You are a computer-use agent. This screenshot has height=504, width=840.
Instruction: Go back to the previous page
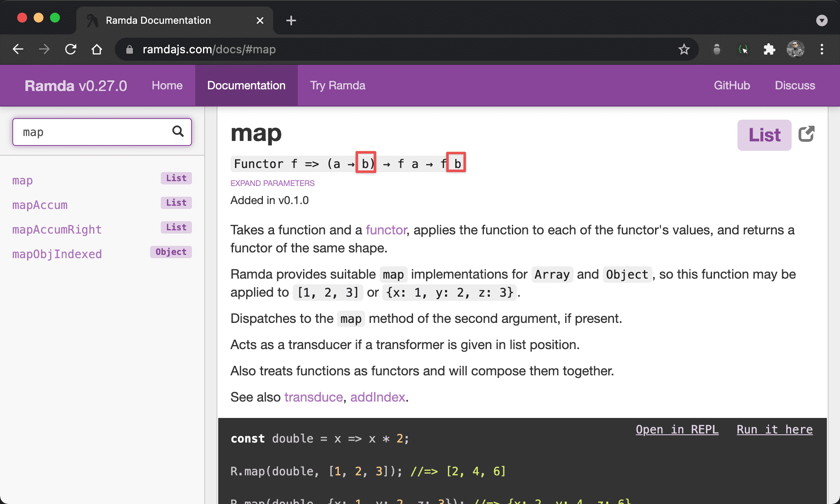tap(18, 50)
